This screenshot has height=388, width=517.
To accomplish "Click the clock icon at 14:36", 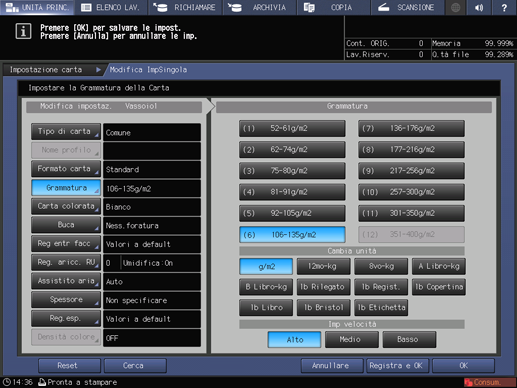I will [x=7, y=382].
